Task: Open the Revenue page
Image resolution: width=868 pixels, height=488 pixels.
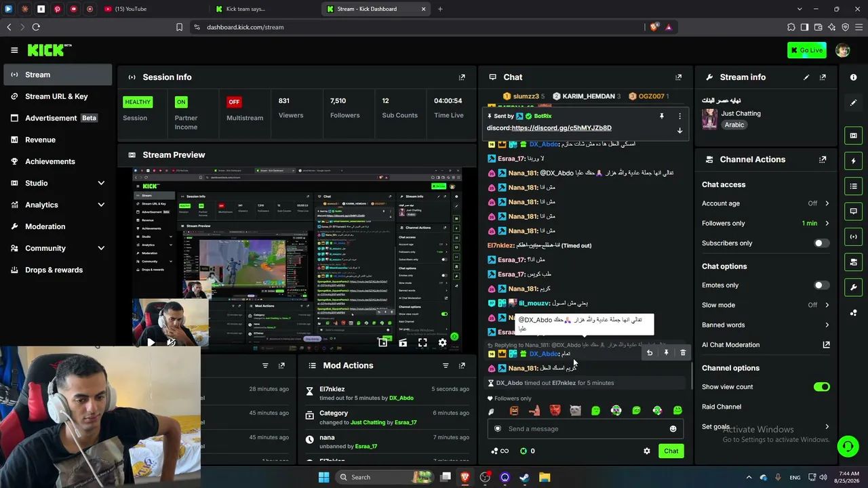Action: [x=58, y=140]
